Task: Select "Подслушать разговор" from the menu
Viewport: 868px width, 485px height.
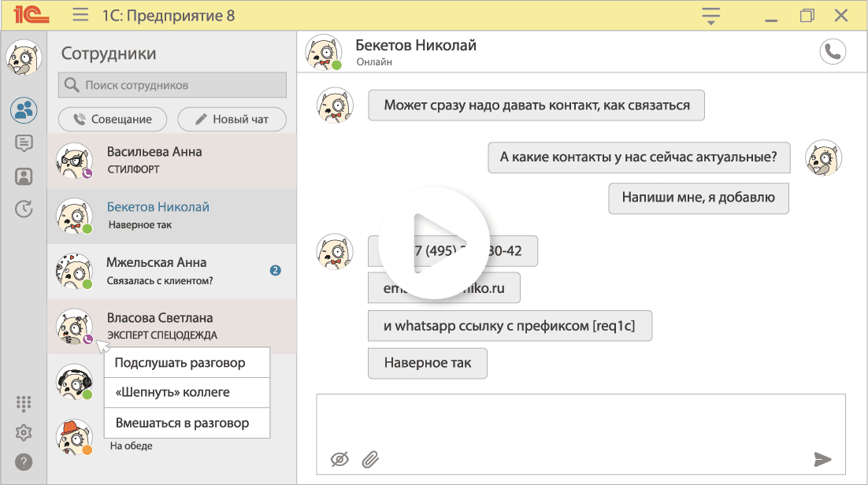Action: (187, 362)
